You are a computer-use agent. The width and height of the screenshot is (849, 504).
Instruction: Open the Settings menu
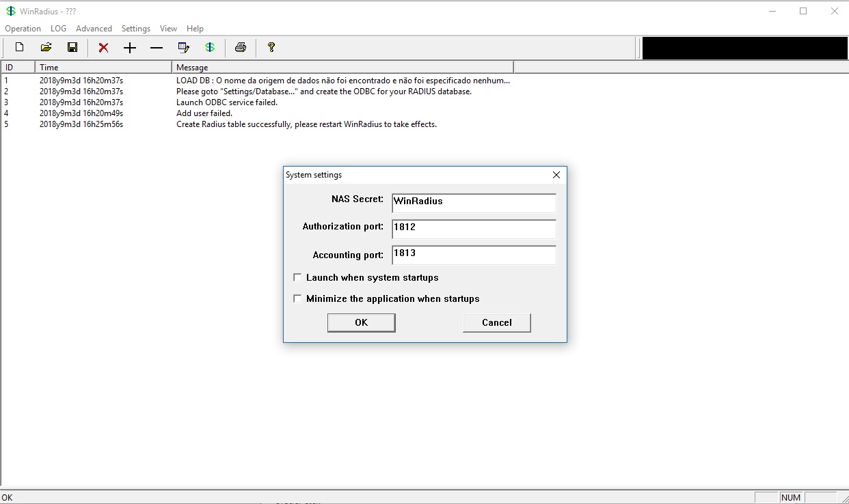pyautogui.click(x=135, y=29)
